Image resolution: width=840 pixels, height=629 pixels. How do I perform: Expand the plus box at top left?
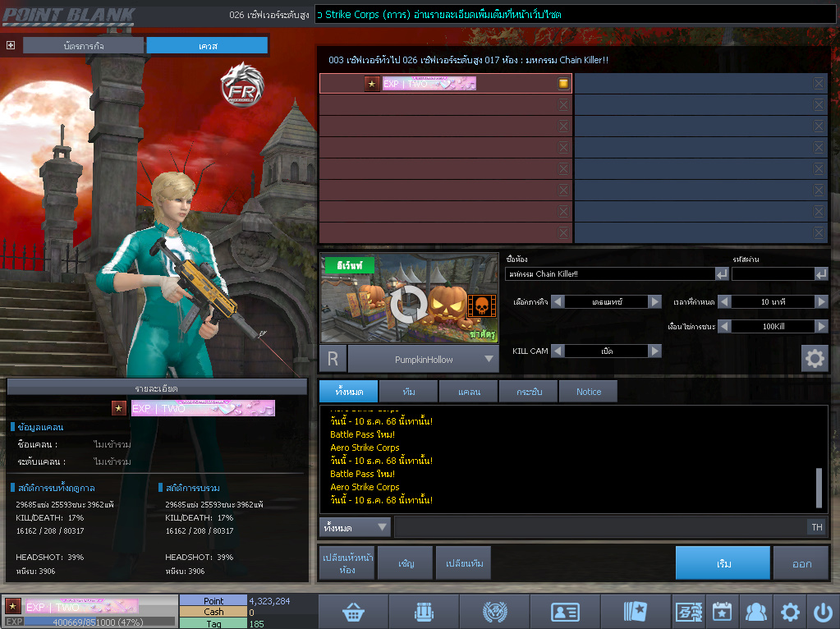tap(11, 45)
